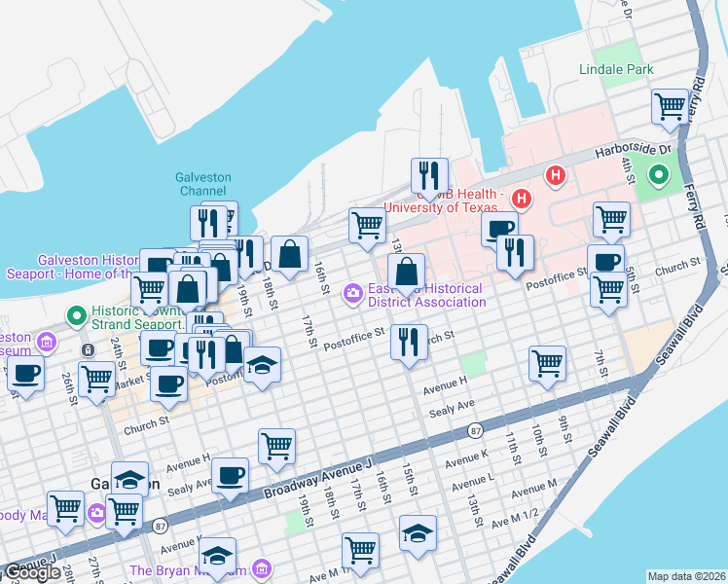Image resolution: width=728 pixels, height=584 pixels.
Task: Click the Sealy Ave label near 13th St
Action: [x=452, y=409]
